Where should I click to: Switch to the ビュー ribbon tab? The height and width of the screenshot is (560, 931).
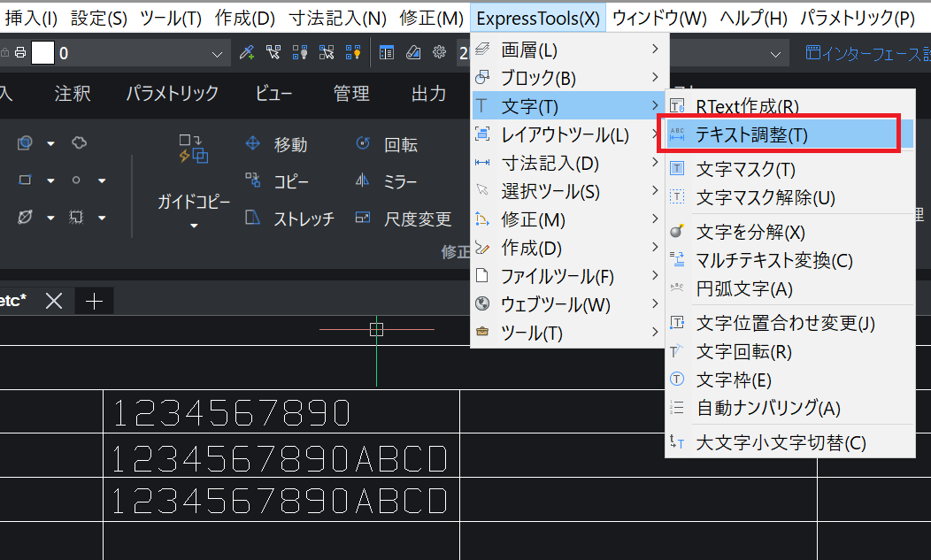(x=273, y=93)
